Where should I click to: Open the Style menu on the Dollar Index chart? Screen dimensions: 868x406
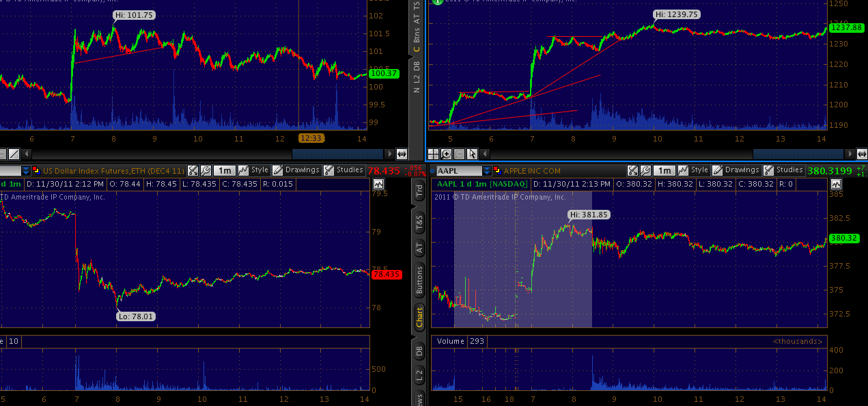253,170
